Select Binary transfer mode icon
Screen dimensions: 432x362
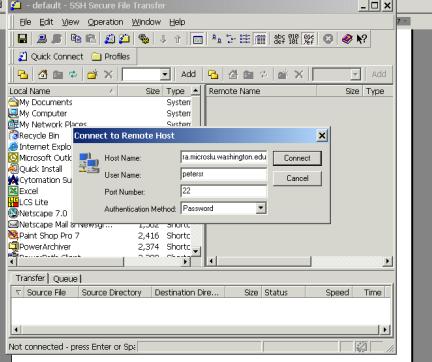tap(293, 39)
